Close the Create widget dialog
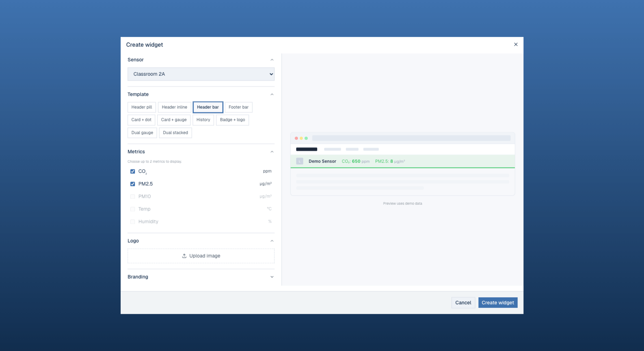Viewport: 644px width, 351px height. click(x=516, y=44)
